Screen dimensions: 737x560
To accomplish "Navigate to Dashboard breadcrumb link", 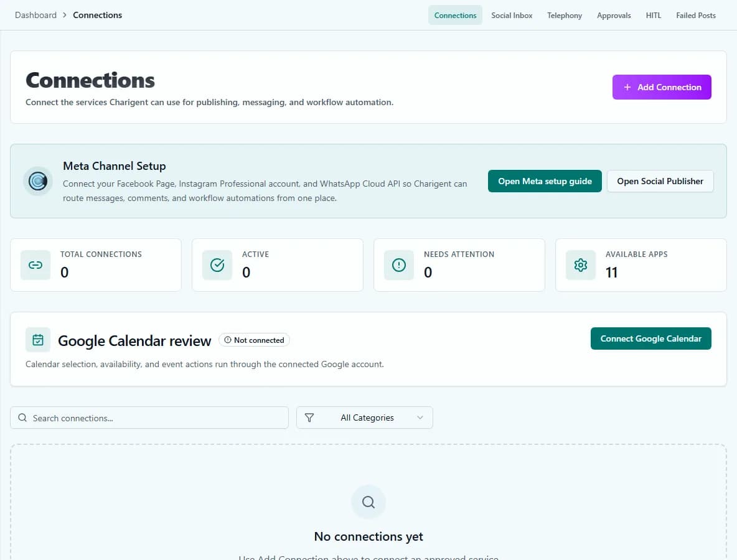I will pos(35,15).
